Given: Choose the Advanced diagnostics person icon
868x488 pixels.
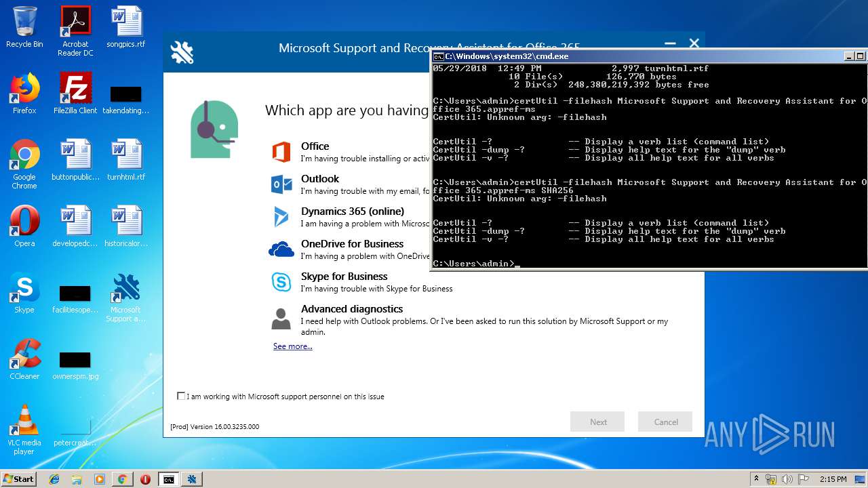Looking at the screenshot, I should click(x=281, y=319).
